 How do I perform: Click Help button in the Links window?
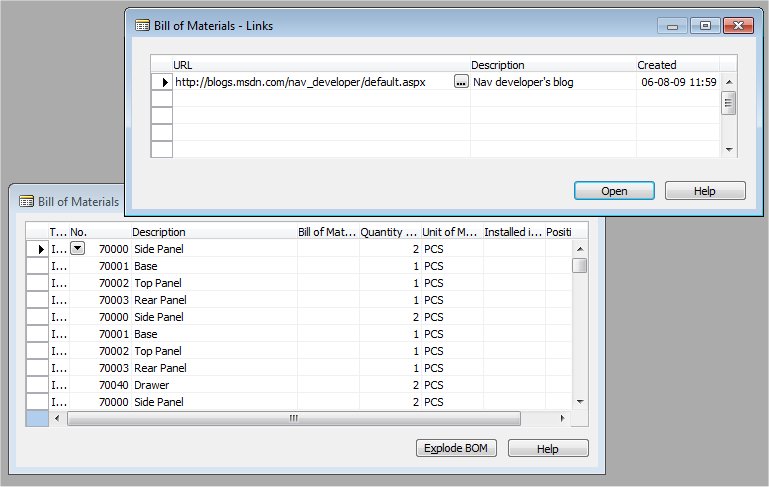(x=704, y=191)
